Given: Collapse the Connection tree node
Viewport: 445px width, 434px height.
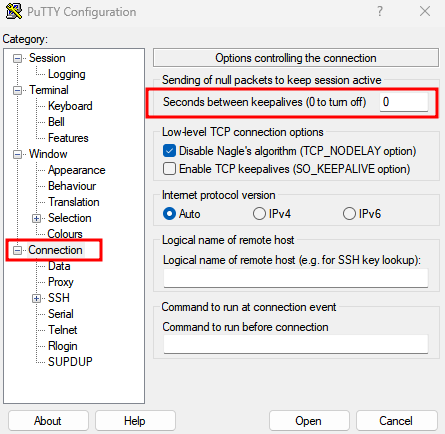Looking at the screenshot, I should 17,251.
